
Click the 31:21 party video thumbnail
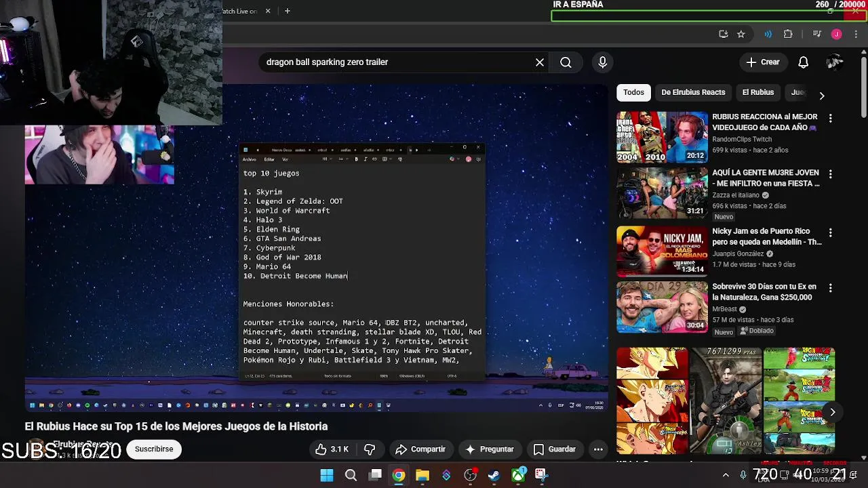[662, 194]
